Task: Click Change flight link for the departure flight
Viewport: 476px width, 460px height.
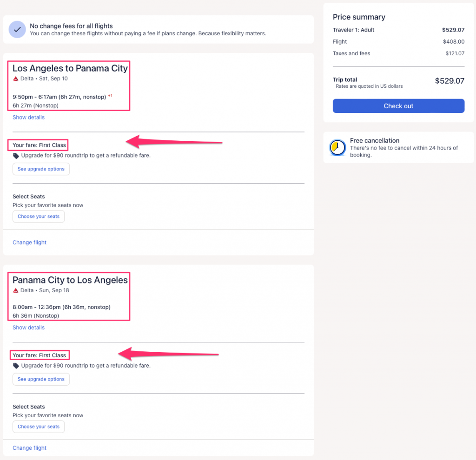Action: (29, 243)
